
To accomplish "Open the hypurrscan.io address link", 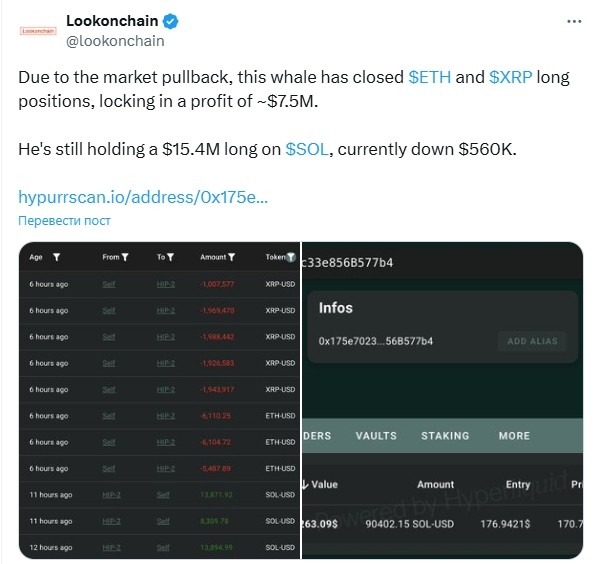I will [143, 197].
